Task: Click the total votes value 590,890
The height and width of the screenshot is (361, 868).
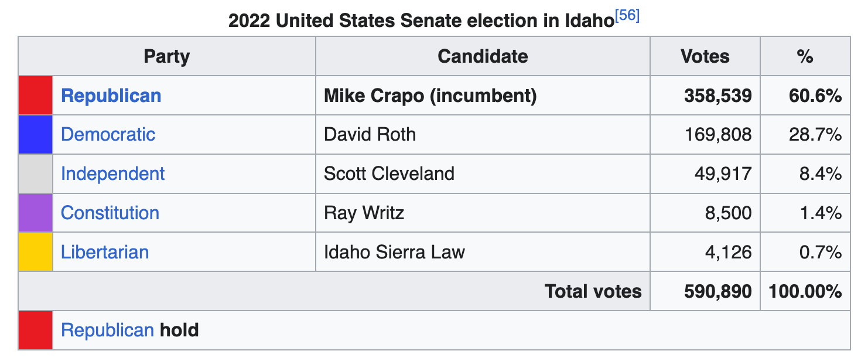Action: [x=717, y=291]
